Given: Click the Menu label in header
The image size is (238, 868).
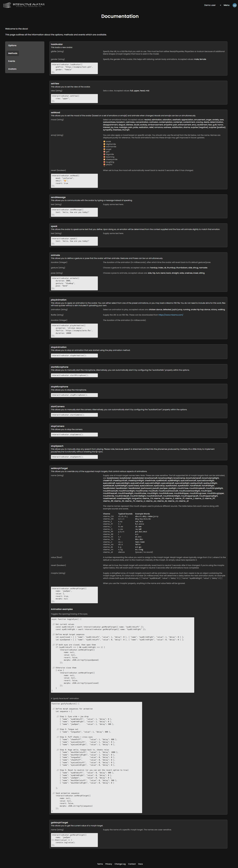Looking at the screenshot, I should 227,5.
